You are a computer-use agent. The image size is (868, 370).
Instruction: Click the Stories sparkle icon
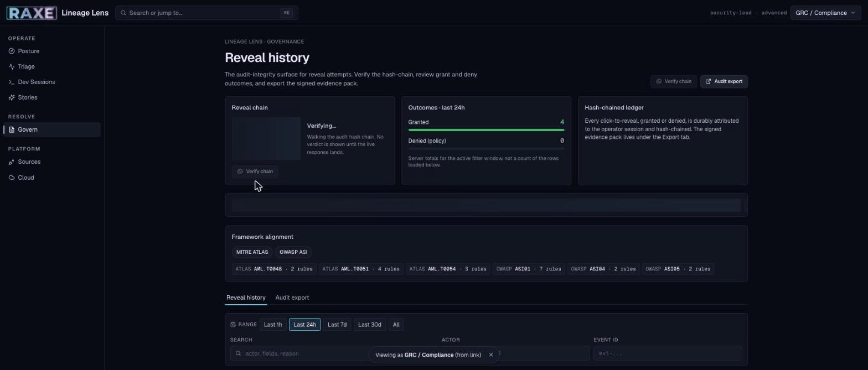[x=12, y=97]
